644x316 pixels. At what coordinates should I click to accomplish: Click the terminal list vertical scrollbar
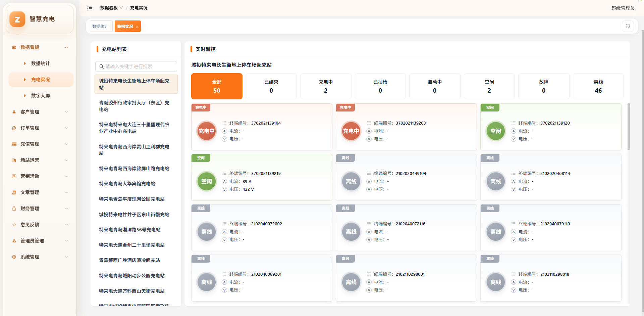629,127
